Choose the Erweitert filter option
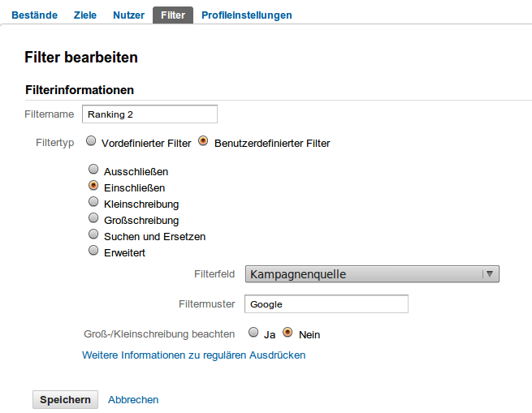This screenshot has width=532, height=413. coord(93,251)
